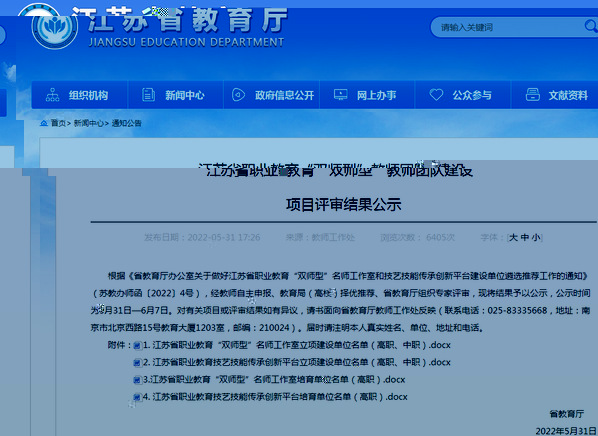Click the file icon before attachment 1

pos(137,346)
